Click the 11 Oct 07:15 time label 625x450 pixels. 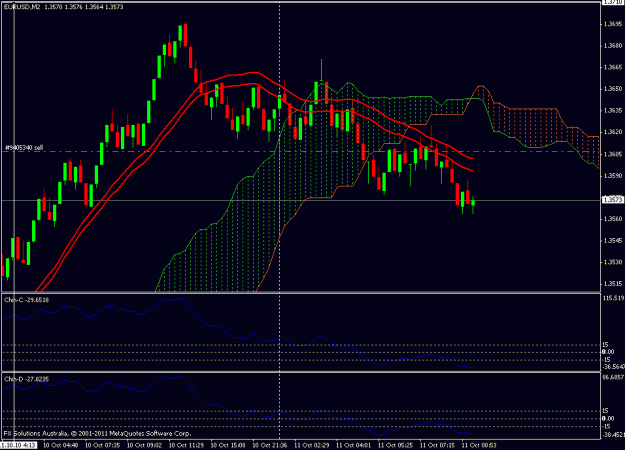[x=437, y=445]
